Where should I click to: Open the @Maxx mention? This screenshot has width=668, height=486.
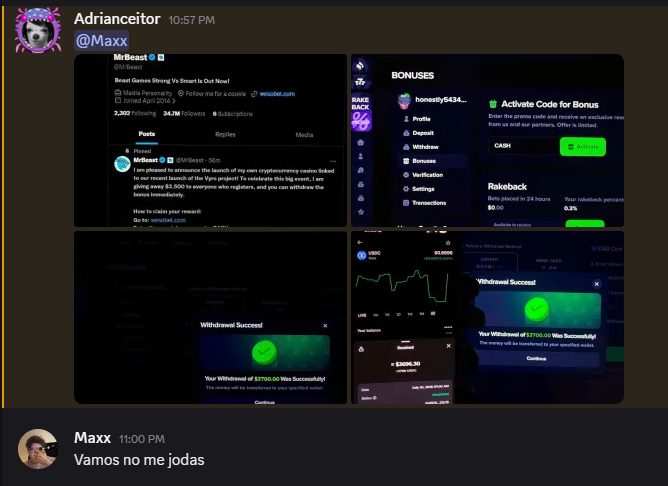pyautogui.click(x=101, y=41)
